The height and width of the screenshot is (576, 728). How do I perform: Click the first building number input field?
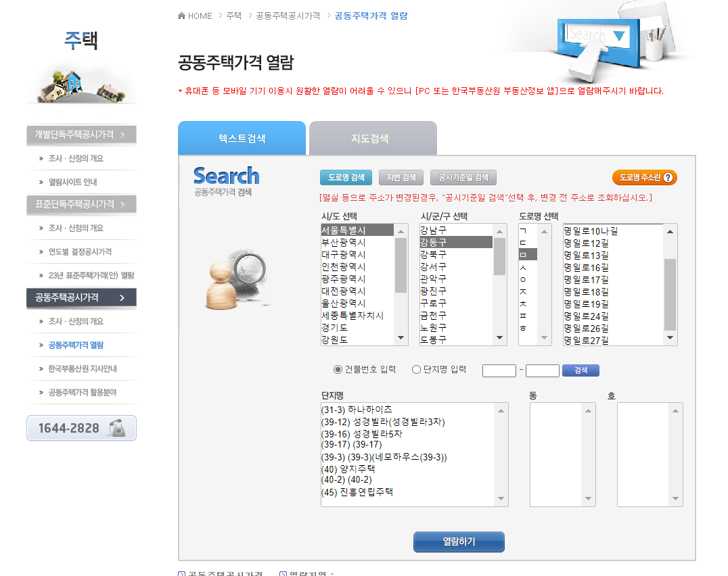[x=499, y=370]
